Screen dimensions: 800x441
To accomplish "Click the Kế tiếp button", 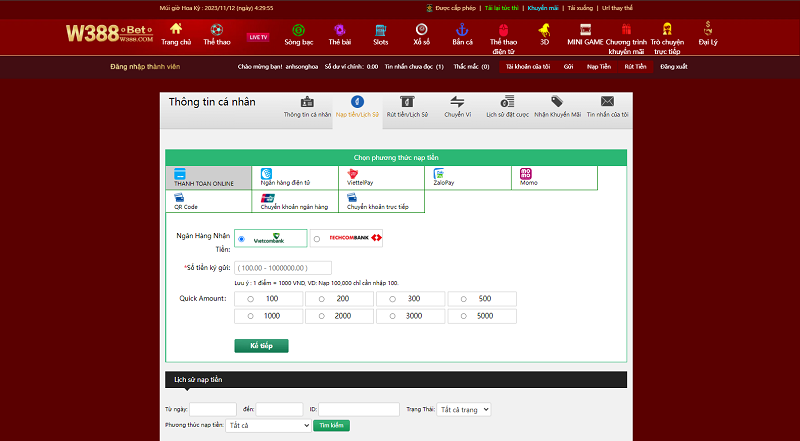I will [261, 346].
